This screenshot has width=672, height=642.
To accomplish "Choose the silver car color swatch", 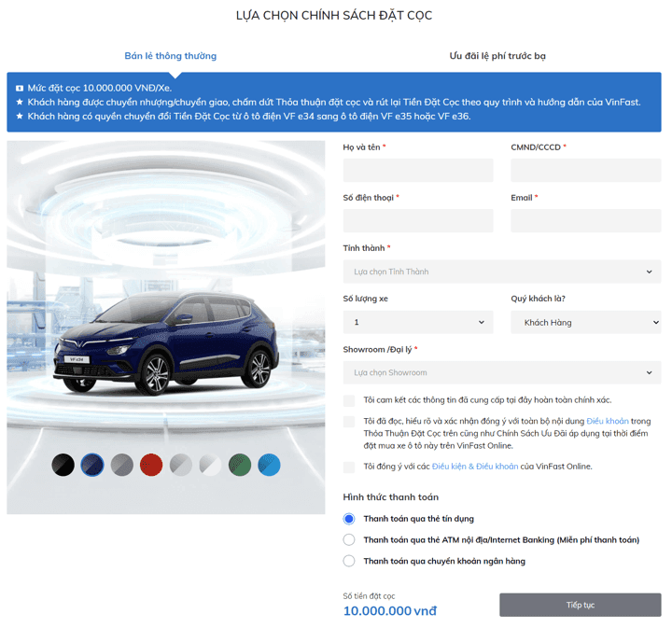I will [x=181, y=465].
